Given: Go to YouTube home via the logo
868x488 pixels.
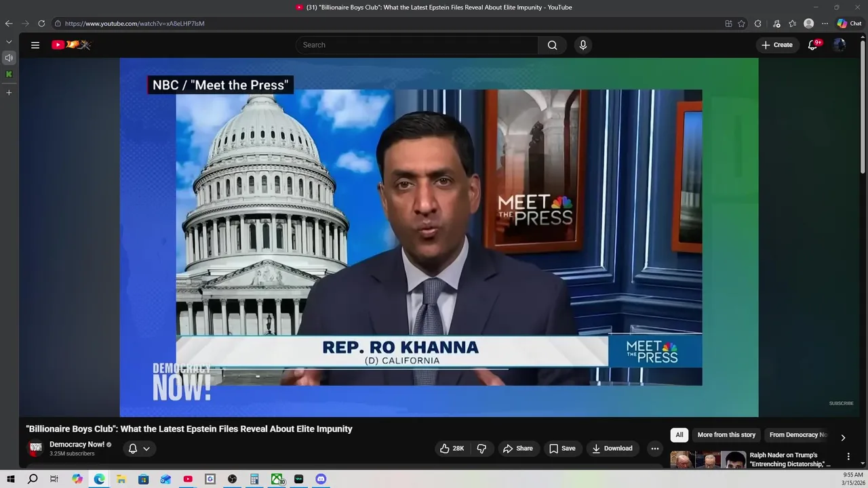Looking at the screenshot, I should click(x=71, y=45).
